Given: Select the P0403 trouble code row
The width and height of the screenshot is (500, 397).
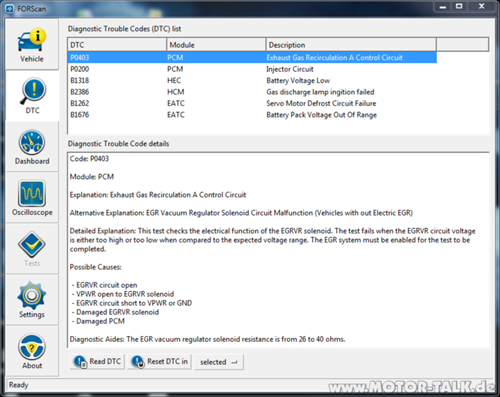Looking at the screenshot, I should click(252, 58).
